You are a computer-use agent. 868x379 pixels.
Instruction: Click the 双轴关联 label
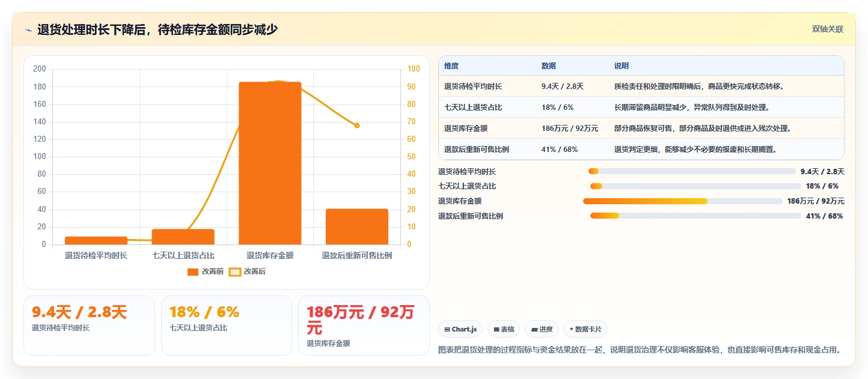828,29
